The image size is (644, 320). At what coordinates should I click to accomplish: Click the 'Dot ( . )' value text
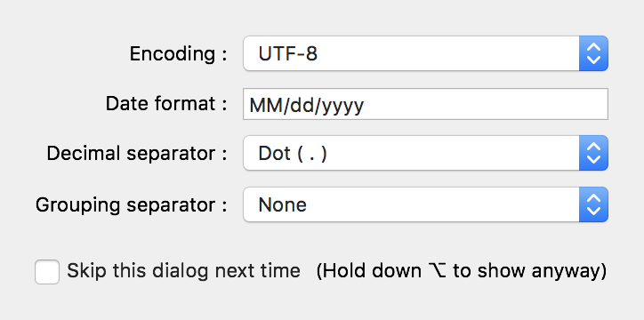point(293,154)
